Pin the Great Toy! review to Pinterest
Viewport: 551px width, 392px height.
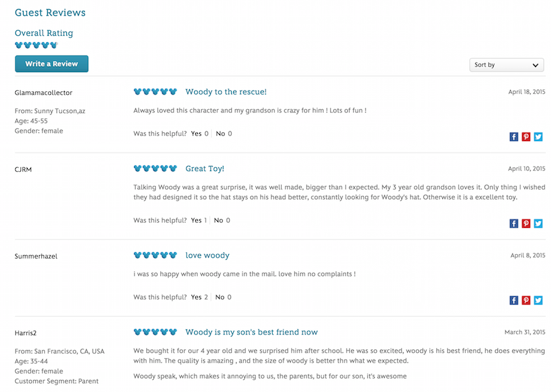point(525,223)
